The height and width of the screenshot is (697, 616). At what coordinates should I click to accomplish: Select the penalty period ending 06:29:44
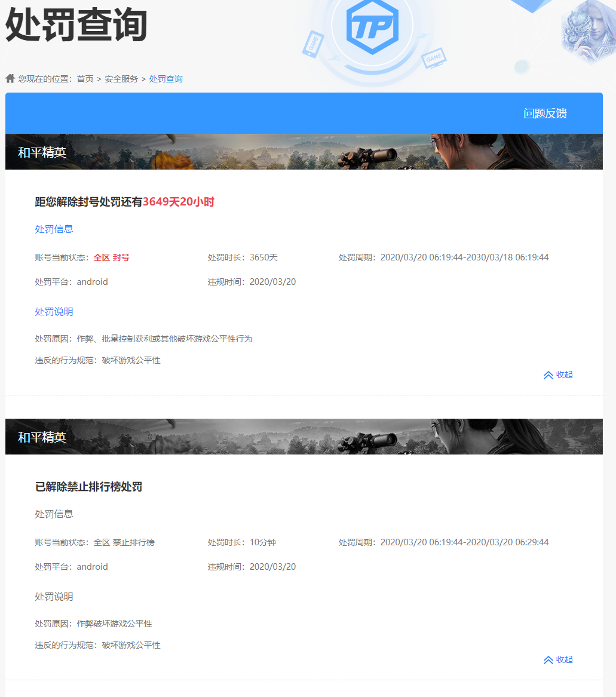coord(443,542)
